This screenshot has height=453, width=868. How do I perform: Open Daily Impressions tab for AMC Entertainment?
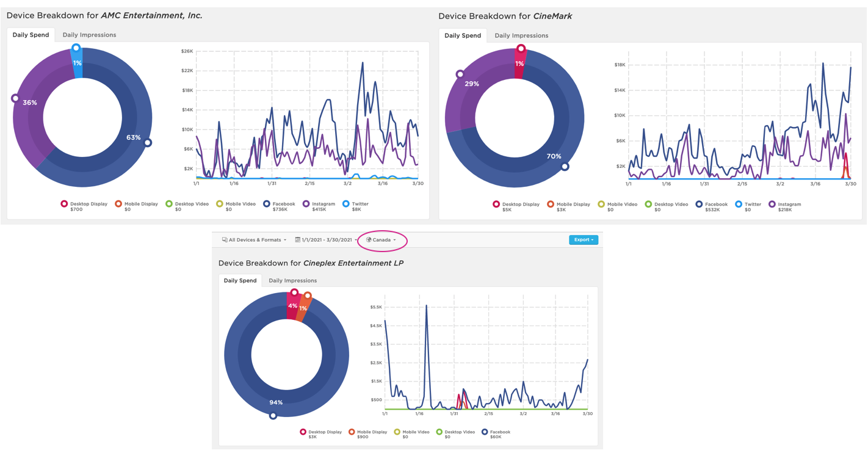(89, 35)
